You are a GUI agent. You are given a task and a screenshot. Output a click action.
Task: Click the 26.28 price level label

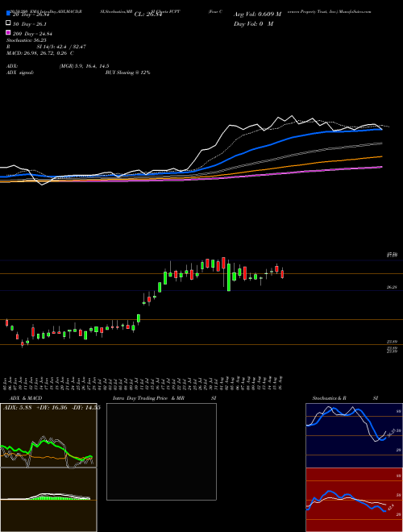pyautogui.click(x=392, y=288)
